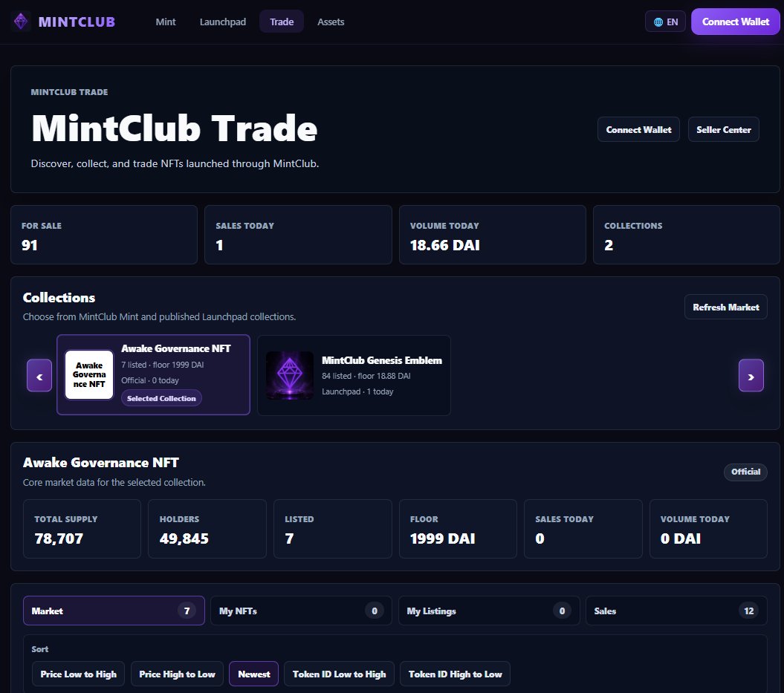Sort by Price High to Low
The image size is (784, 693).
click(177, 674)
